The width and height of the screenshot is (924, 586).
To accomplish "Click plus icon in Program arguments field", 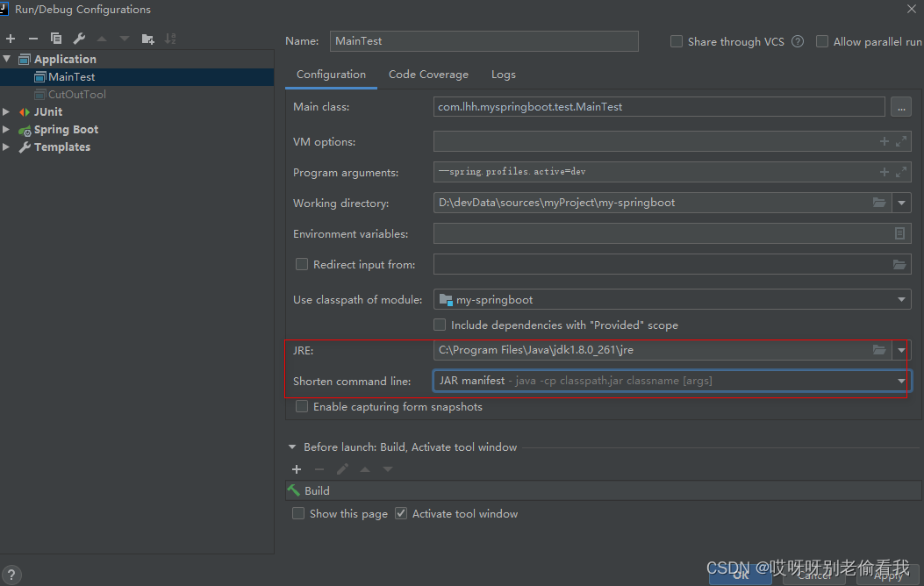I will [884, 172].
